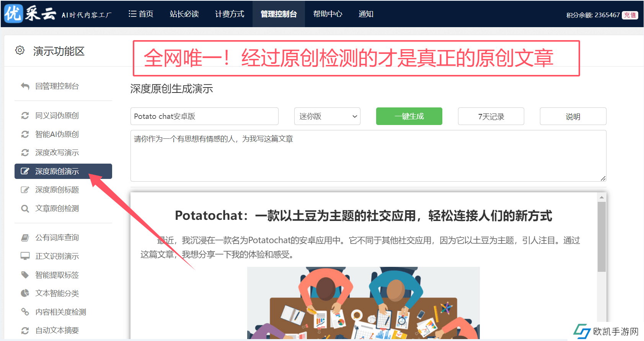Open the 7天记录 history button
Viewport: 644px width, 341px height.
pos(491,116)
